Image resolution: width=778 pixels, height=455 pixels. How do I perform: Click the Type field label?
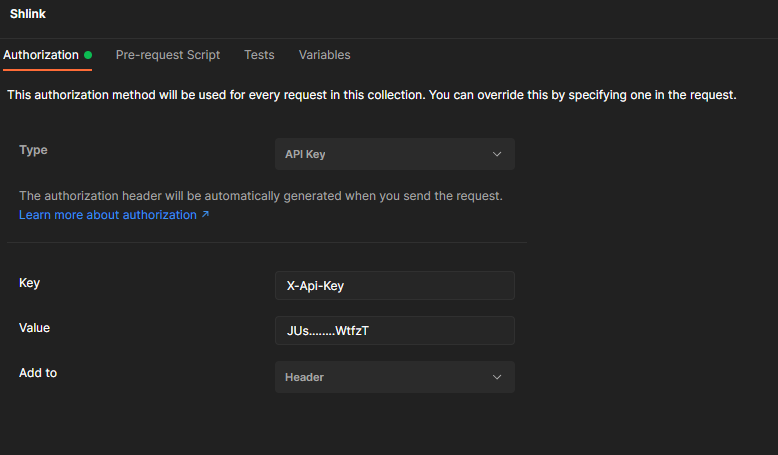pyautogui.click(x=33, y=150)
